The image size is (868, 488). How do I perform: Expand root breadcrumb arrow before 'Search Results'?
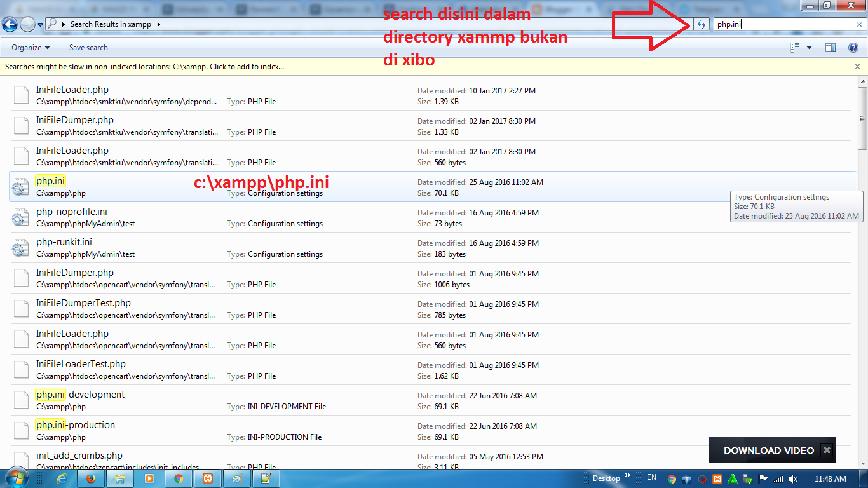tap(64, 24)
